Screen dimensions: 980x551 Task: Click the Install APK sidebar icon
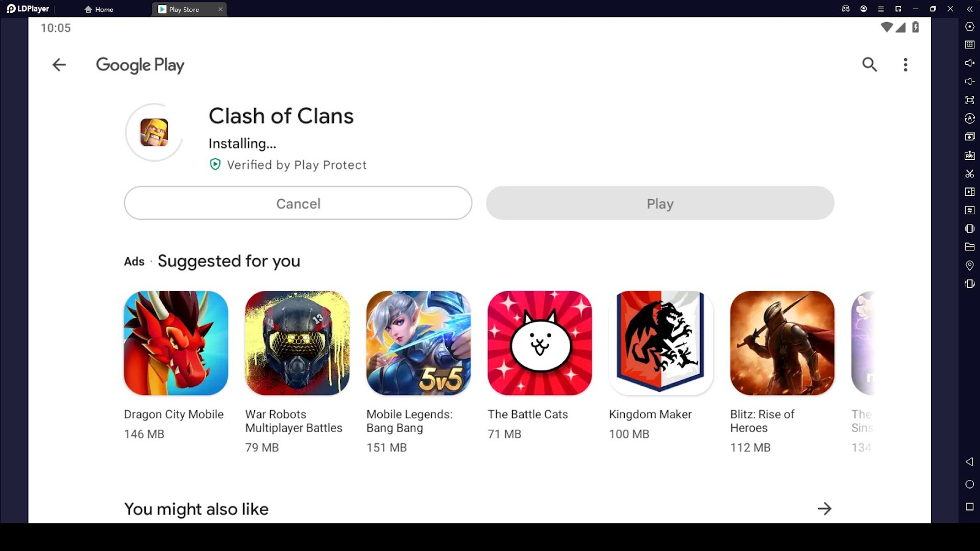pos(970,156)
